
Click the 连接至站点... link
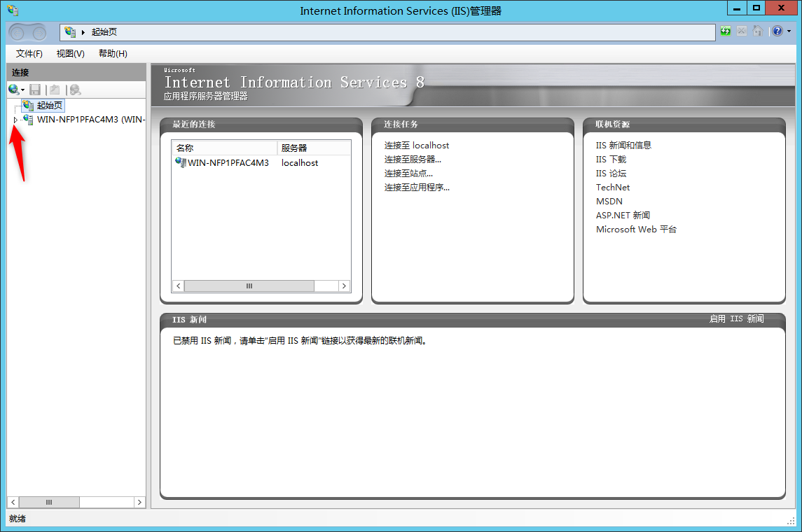point(408,174)
